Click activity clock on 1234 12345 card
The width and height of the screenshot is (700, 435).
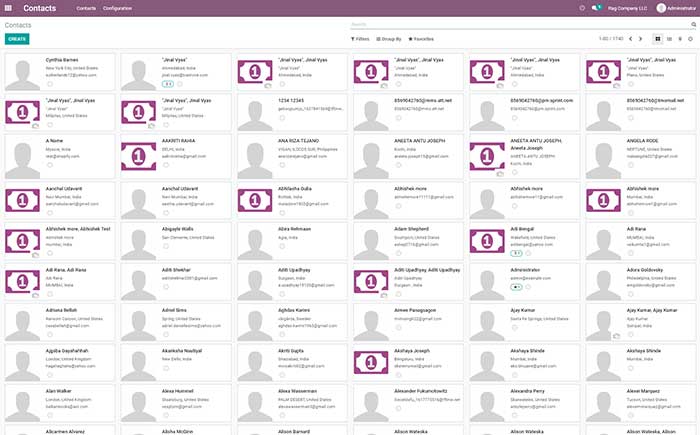coord(282,118)
